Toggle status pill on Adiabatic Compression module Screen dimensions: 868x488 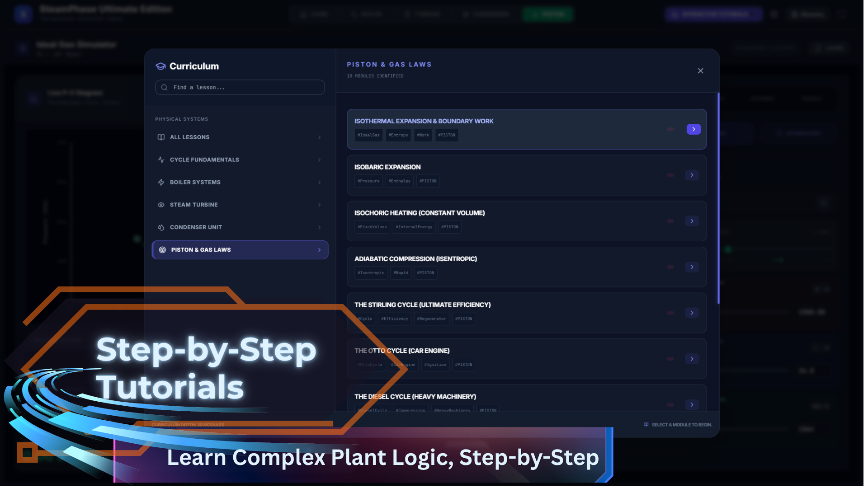(x=670, y=267)
